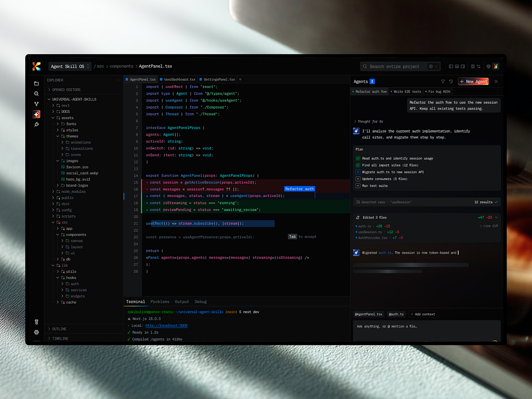Image resolution: width=532 pixels, height=399 pixels.
Task: Click the circular browser icon beside the avatar
Action: (x=489, y=66)
